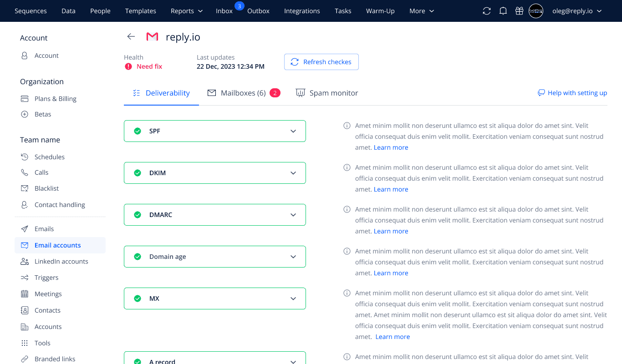
Task: Open Help with setting up link
Action: (x=572, y=93)
